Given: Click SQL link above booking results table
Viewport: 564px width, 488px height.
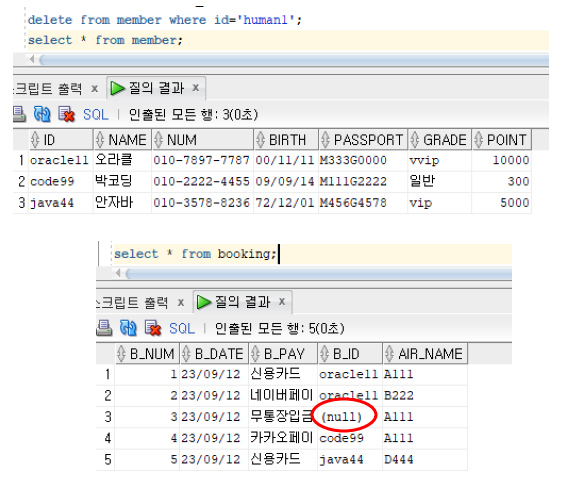Looking at the screenshot, I should (182, 329).
